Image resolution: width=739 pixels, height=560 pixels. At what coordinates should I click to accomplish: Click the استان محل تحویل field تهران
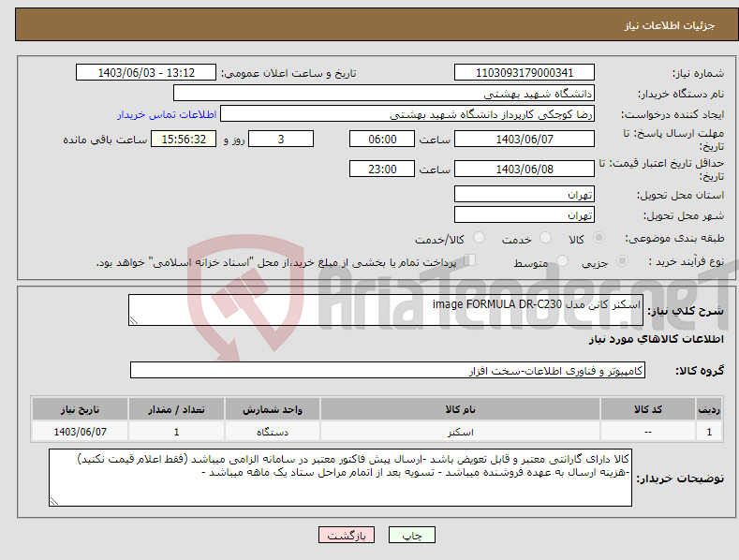click(525, 194)
